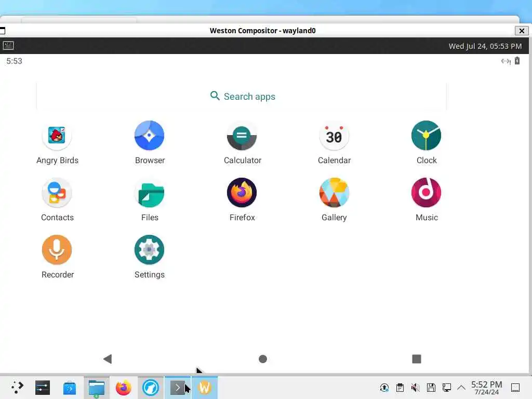
Task: Open Dolphin file manager in taskbar
Action: point(97,388)
